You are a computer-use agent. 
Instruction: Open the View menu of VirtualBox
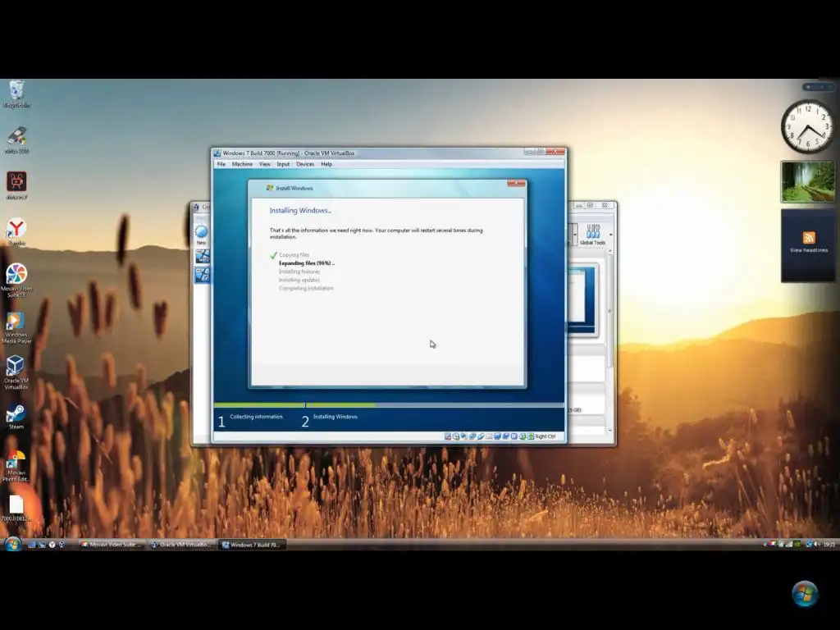coord(265,164)
